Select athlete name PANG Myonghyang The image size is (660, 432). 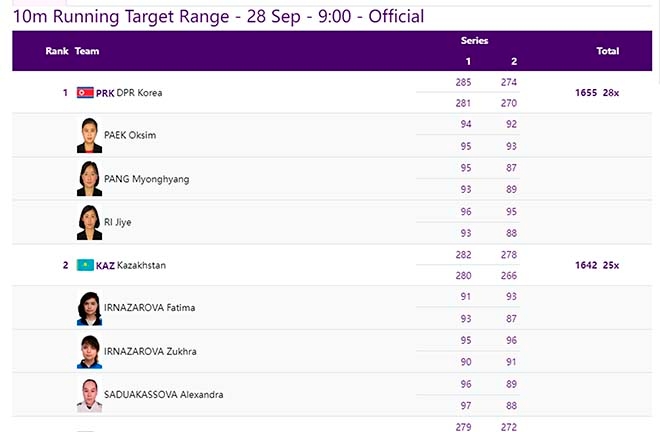click(147, 179)
